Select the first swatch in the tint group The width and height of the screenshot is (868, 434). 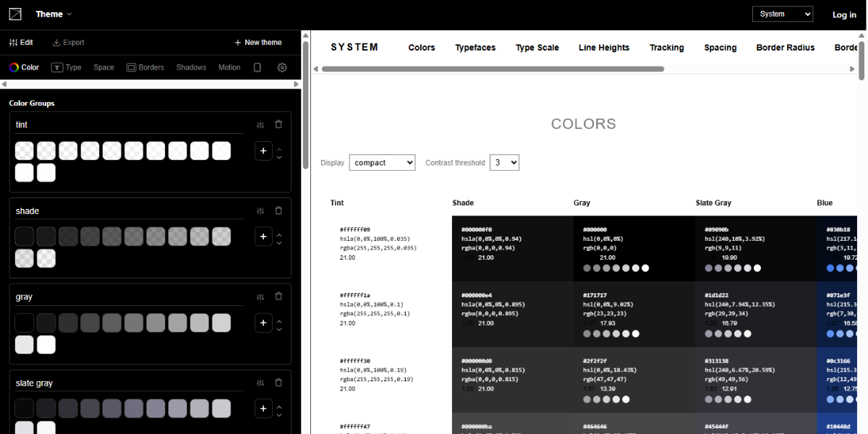pyautogui.click(x=24, y=150)
